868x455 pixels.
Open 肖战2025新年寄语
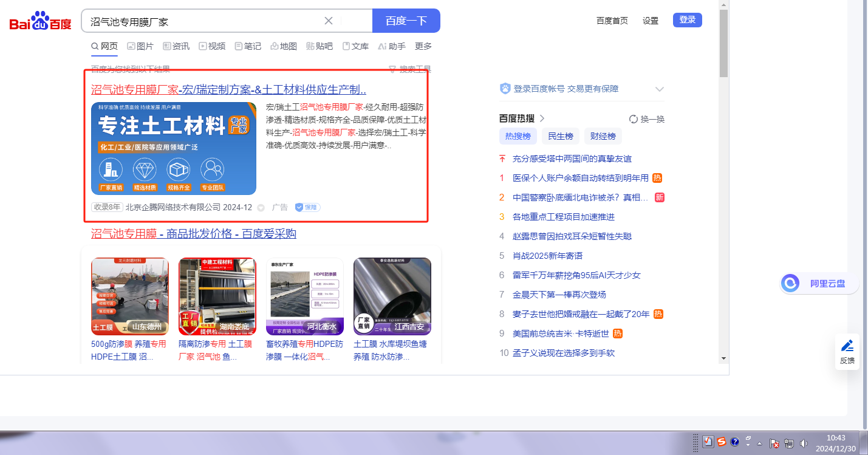[x=547, y=256]
